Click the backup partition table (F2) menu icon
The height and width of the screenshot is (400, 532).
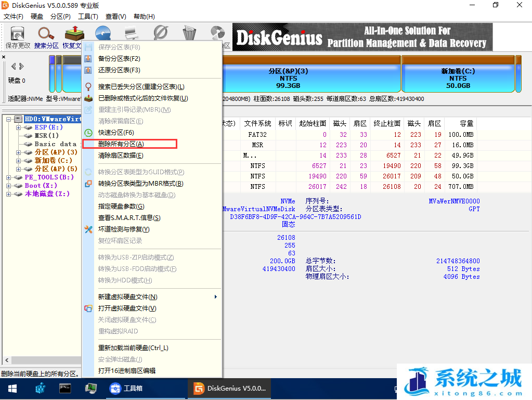(88, 59)
